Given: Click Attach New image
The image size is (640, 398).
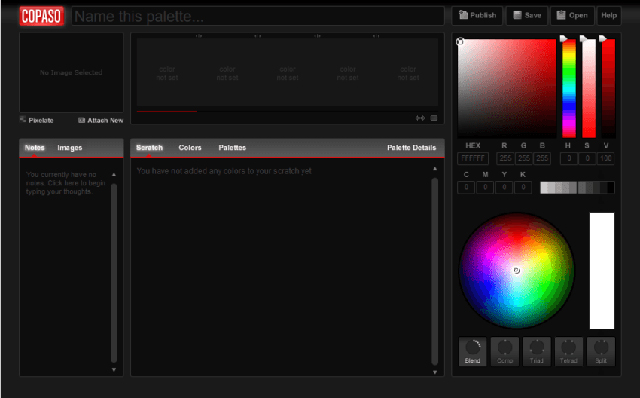Looking at the screenshot, I should click(x=100, y=120).
